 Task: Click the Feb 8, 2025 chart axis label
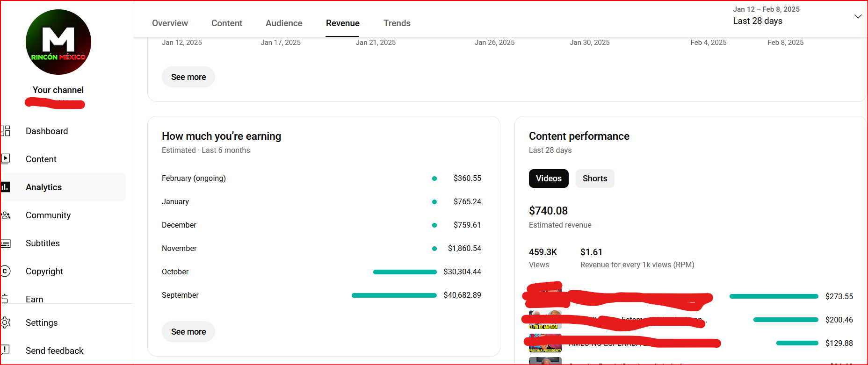click(786, 43)
